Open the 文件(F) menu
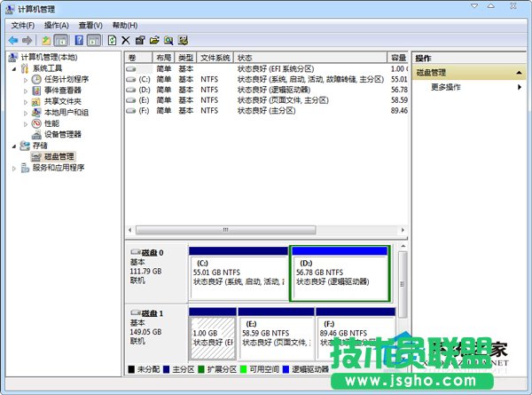532x395 pixels. point(23,26)
